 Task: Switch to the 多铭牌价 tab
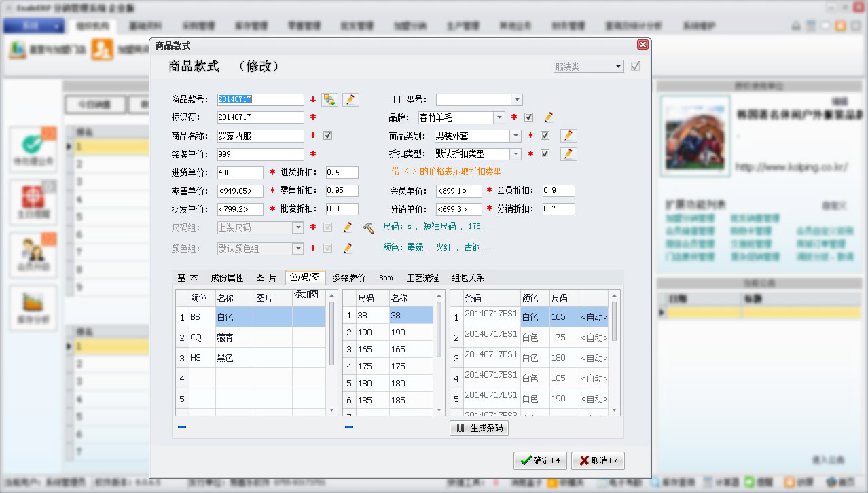(x=348, y=278)
